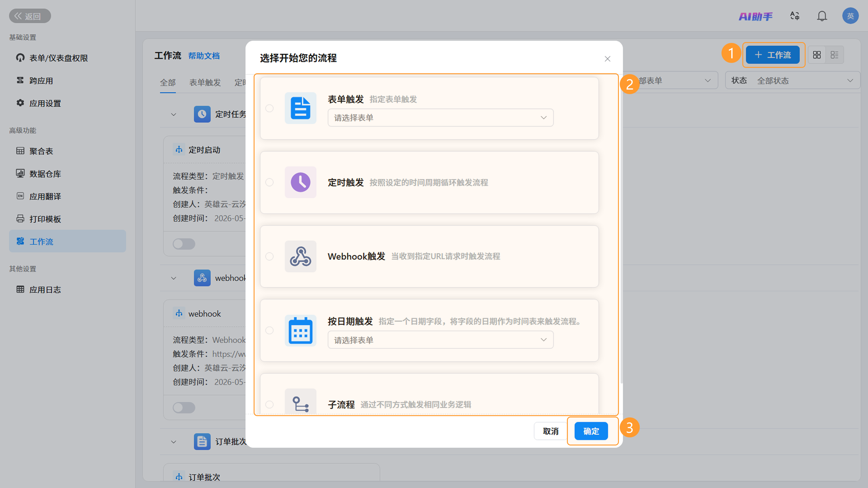Open the form filter dropdown behind dialog
This screenshot has height=488, width=868.
[x=670, y=80]
